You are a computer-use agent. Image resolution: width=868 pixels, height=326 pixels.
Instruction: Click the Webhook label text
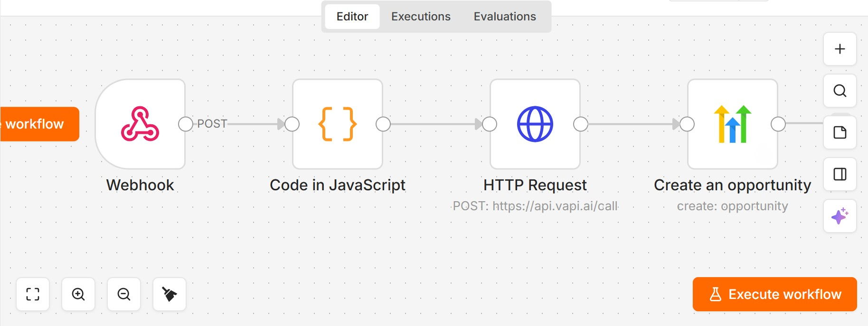pyautogui.click(x=140, y=185)
